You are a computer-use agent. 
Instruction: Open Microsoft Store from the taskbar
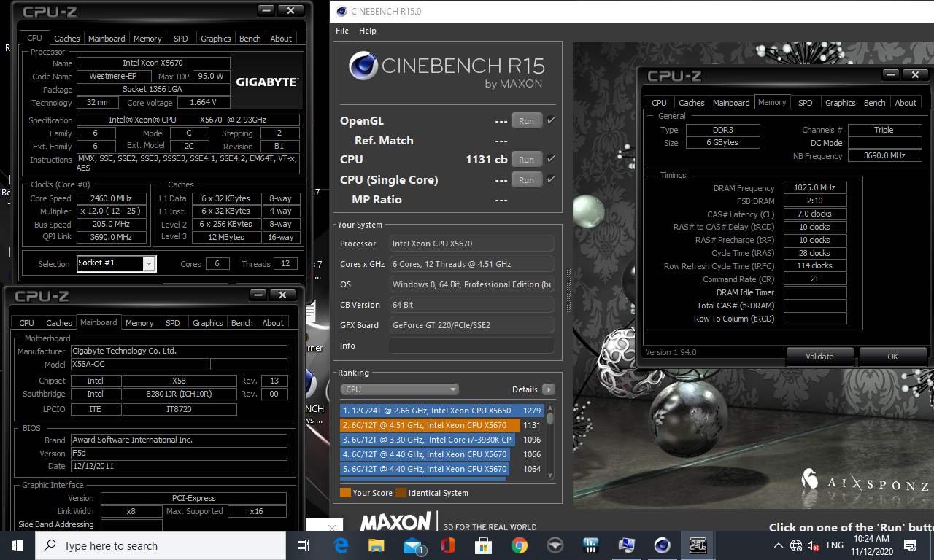tap(483, 545)
